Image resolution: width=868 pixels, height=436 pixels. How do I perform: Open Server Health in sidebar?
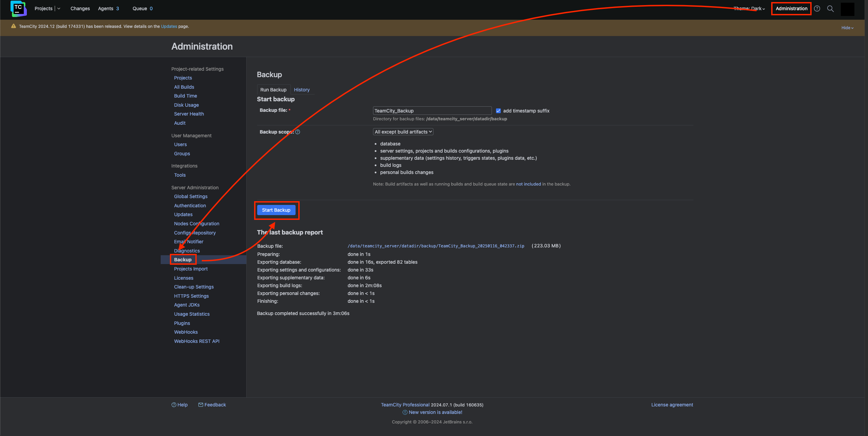tap(189, 114)
